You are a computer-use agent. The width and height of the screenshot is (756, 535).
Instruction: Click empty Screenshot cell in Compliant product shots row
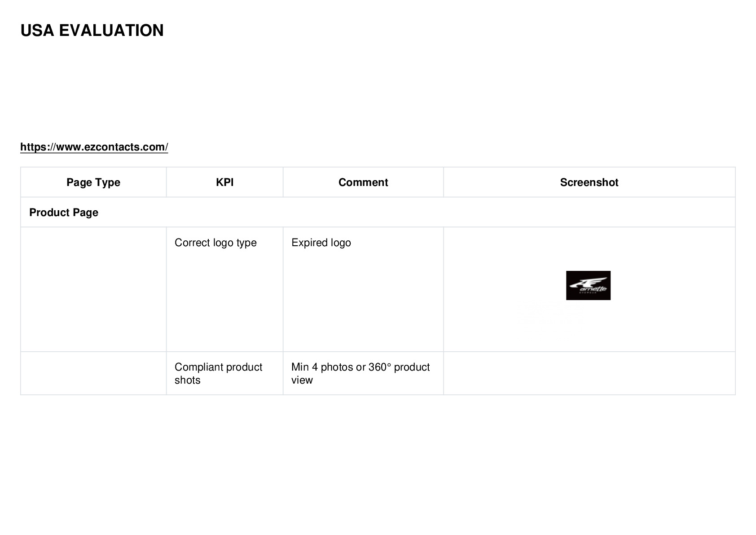(589, 373)
